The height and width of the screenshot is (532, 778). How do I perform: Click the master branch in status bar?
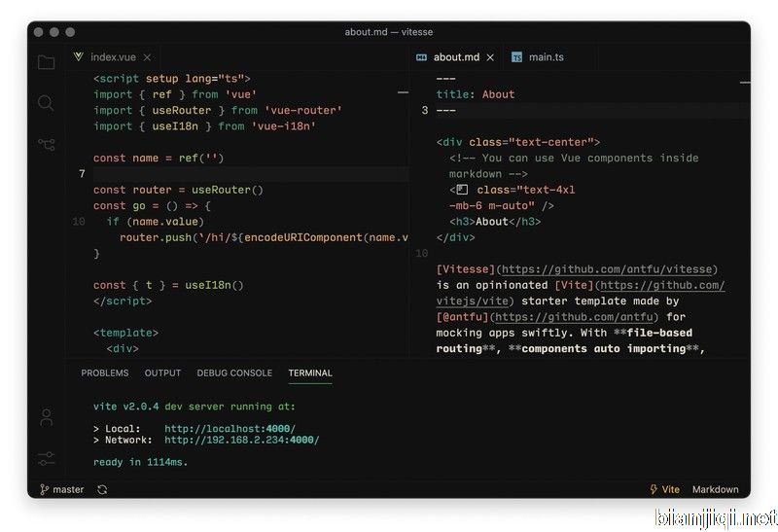[x=62, y=490]
